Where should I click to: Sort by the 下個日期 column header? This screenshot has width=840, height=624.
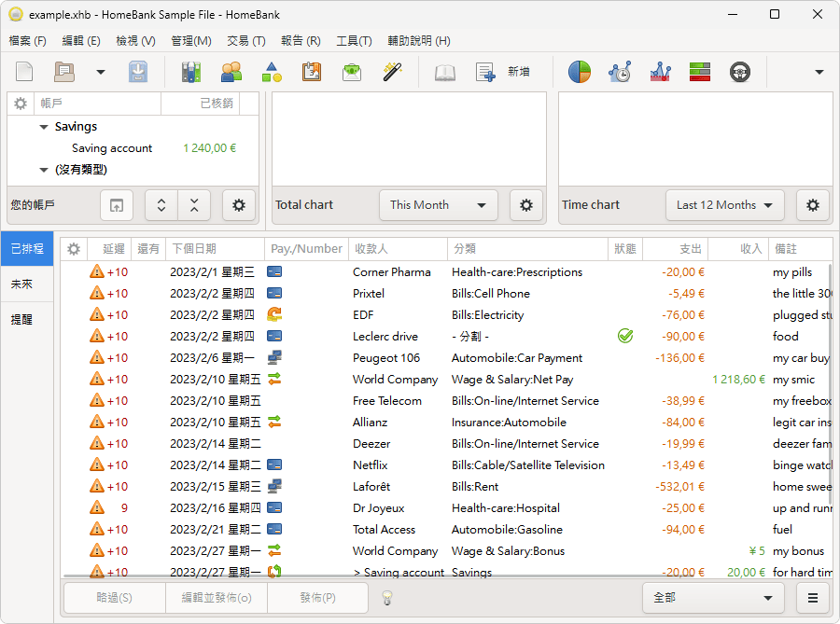(215, 249)
